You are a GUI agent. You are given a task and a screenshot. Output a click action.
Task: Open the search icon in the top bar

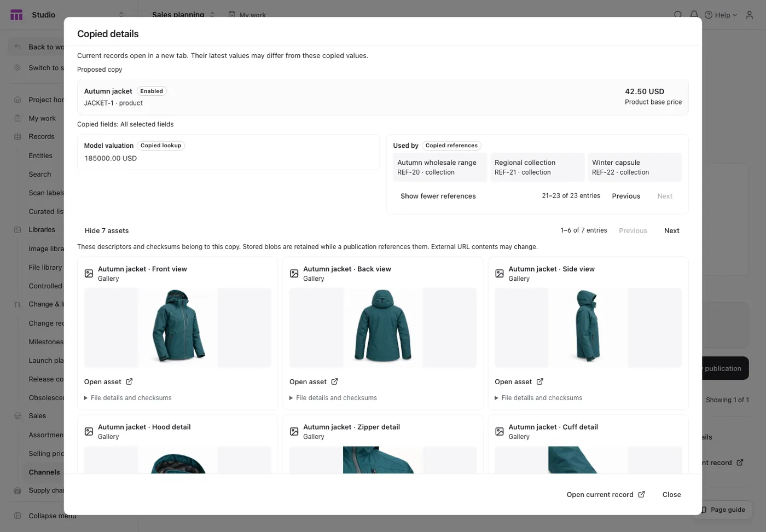click(x=678, y=15)
